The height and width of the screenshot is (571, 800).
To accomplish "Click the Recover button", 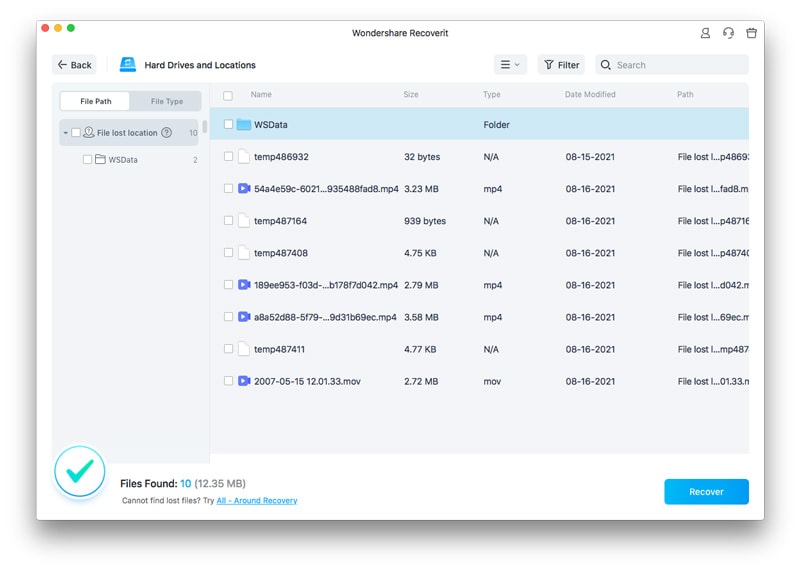I will click(706, 491).
